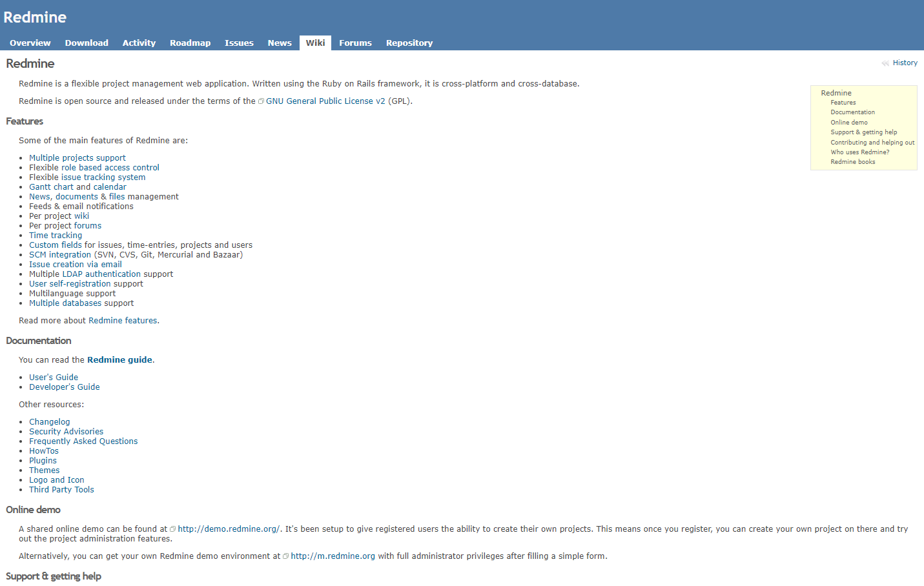924x586 pixels.
Task: Click the Features section heading
Action: pos(25,121)
